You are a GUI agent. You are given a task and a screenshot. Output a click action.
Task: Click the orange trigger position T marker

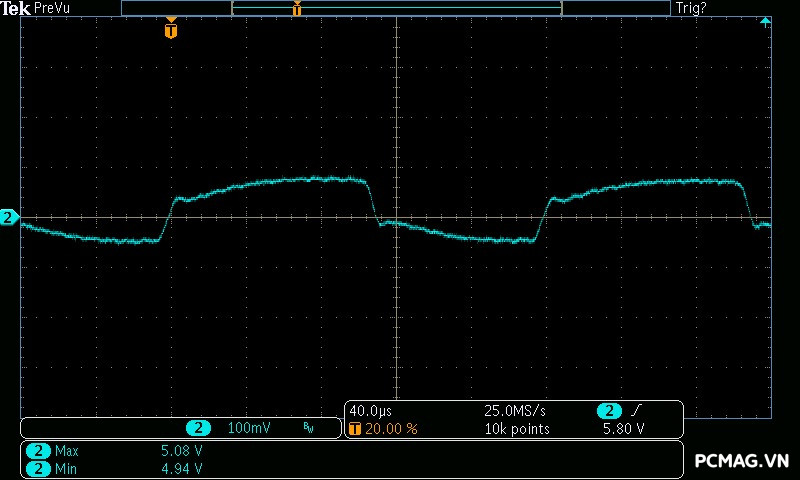pos(171,30)
